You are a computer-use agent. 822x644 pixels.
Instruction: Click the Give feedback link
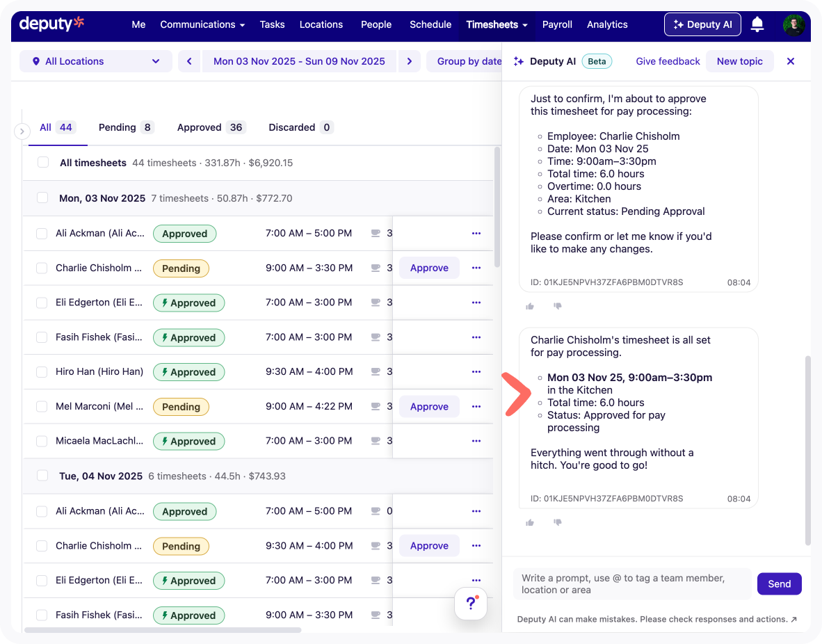click(x=668, y=61)
